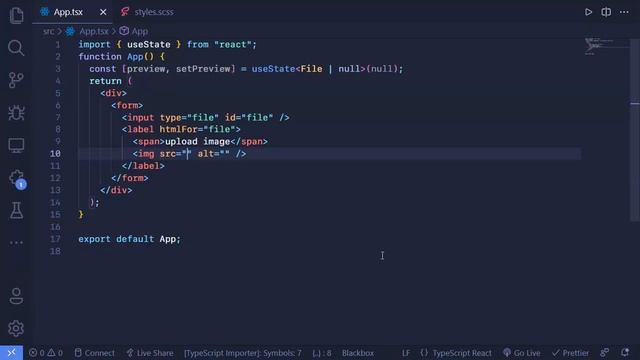The image size is (640, 360).
Task: Show additional views ellipsis in activity bar
Action: pos(16,242)
